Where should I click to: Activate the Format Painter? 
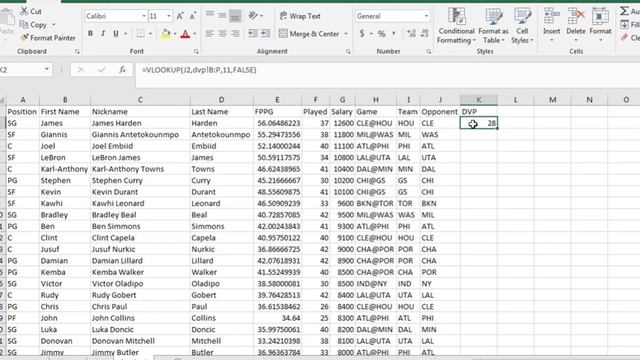tap(48, 38)
